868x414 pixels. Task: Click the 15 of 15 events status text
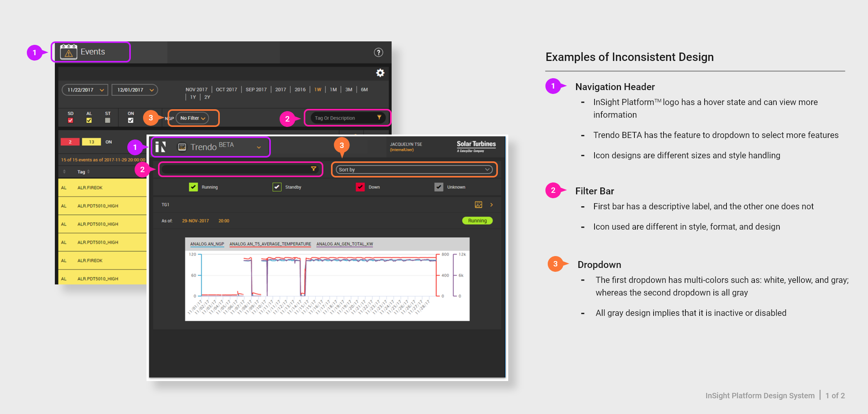coord(103,160)
